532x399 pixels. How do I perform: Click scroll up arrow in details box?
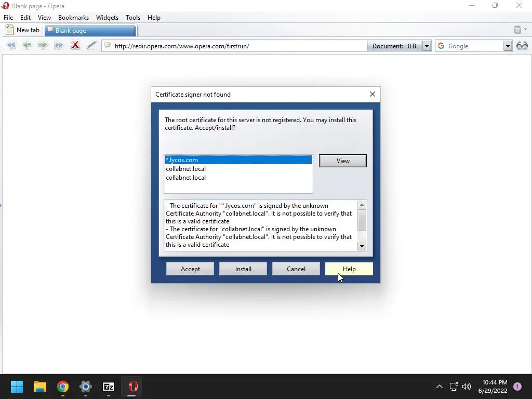click(x=362, y=205)
